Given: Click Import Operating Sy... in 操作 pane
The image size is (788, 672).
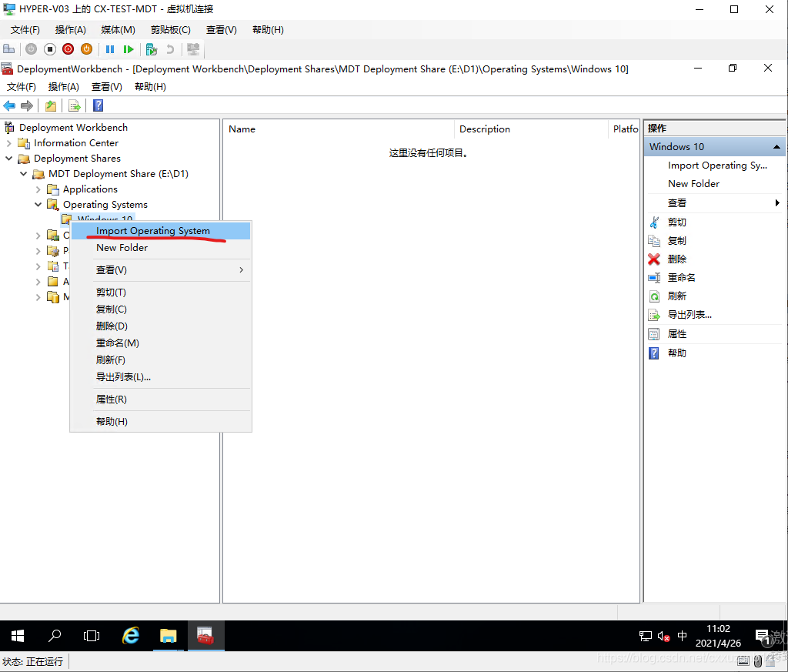Looking at the screenshot, I should pos(717,165).
